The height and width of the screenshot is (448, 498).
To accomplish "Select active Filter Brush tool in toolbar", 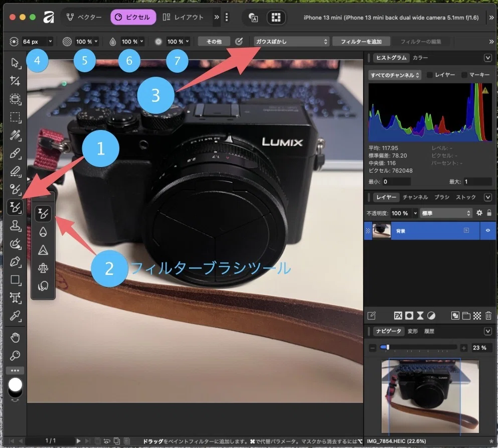I will click(x=15, y=208).
